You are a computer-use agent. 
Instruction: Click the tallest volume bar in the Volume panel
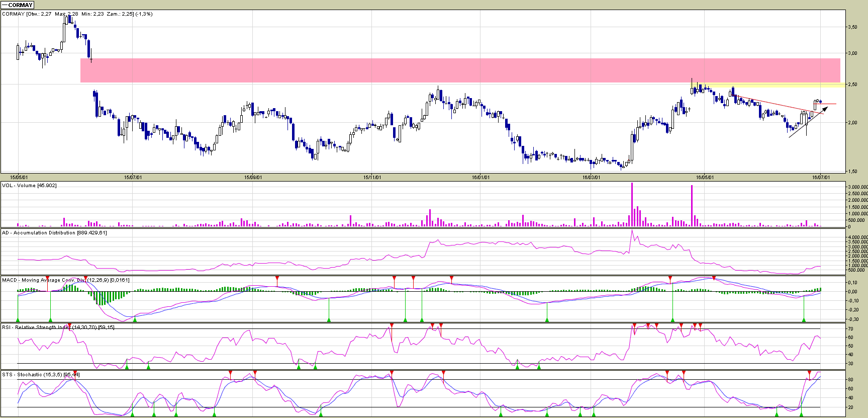632,204
